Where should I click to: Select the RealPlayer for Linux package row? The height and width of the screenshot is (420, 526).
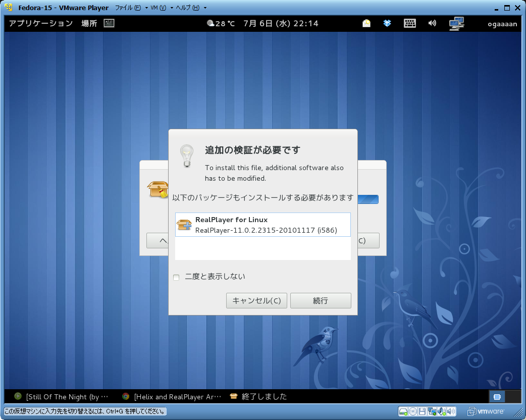click(263, 225)
